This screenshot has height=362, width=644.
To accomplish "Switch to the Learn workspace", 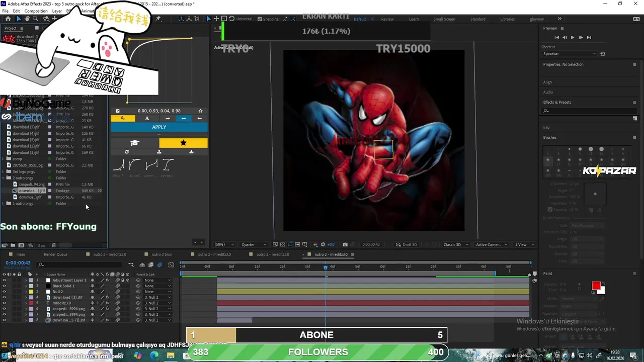I will [x=414, y=19].
